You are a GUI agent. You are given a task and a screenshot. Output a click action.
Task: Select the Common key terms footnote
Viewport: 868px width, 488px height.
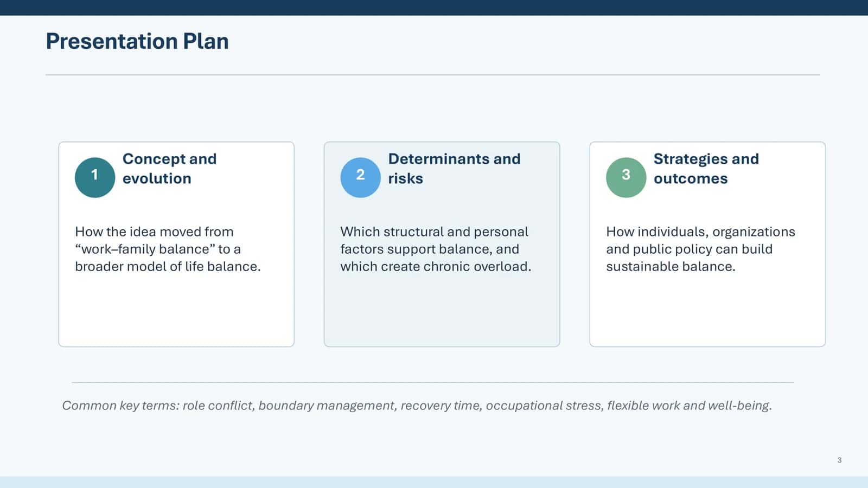(417, 406)
